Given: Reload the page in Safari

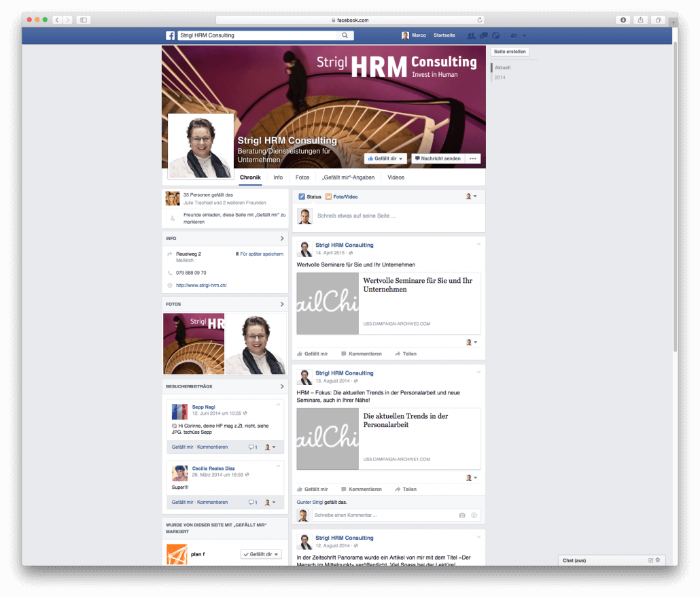Looking at the screenshot, I should click(479, 20).
